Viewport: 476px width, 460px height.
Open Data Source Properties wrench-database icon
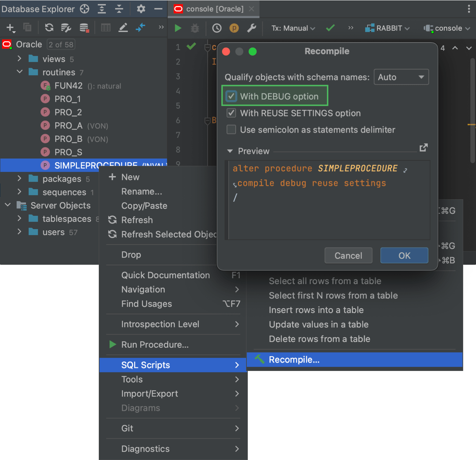click(66, 28)
